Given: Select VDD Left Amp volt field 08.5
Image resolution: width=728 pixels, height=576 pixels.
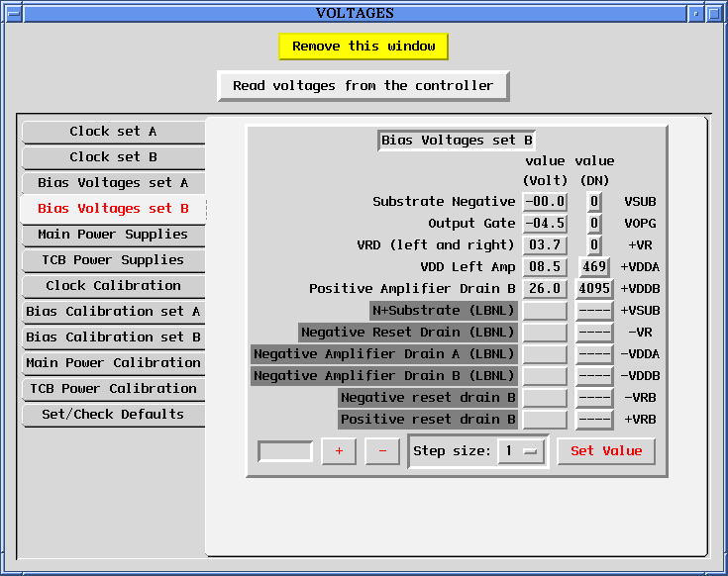Looking at the screenshot, I should click(x=545, y=267).
